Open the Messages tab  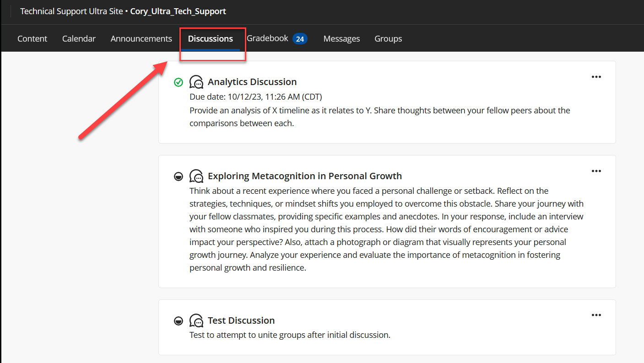(341, 38)
